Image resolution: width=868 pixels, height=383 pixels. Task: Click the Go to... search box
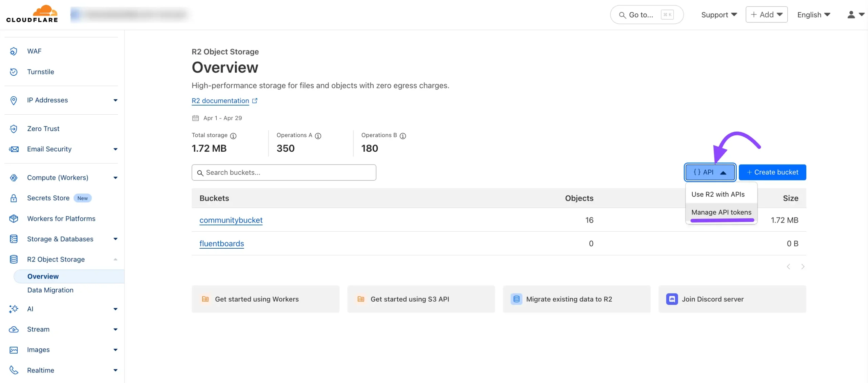pos(647,15)
